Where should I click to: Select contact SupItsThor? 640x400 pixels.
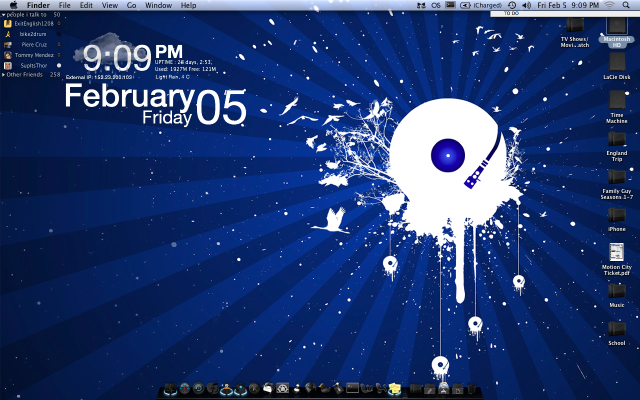coord(34,65)
